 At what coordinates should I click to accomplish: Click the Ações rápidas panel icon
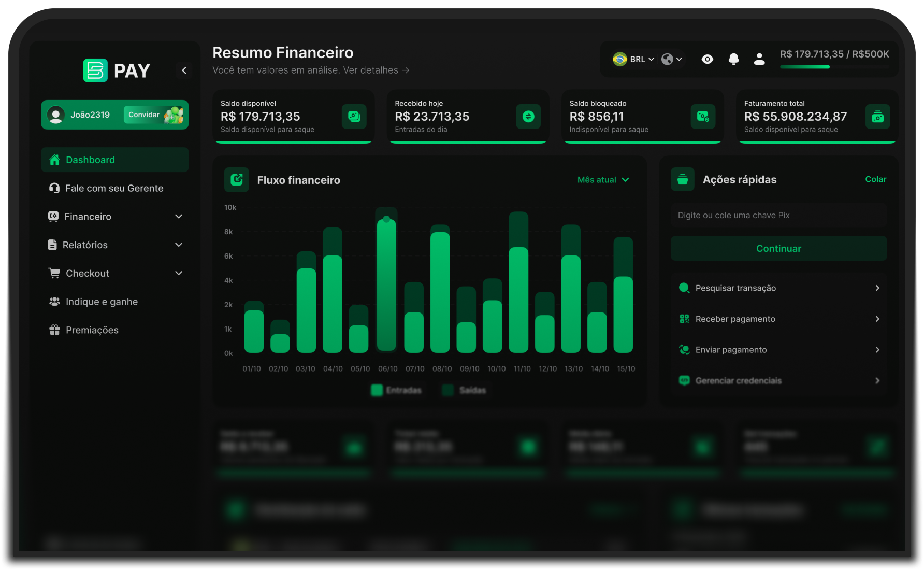[683, 179]
